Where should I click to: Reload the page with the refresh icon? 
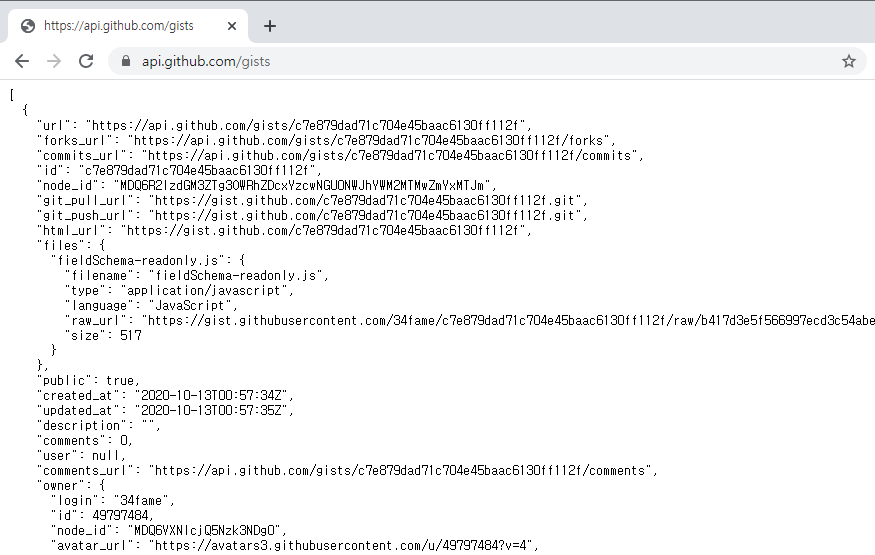tap(86, 61)
